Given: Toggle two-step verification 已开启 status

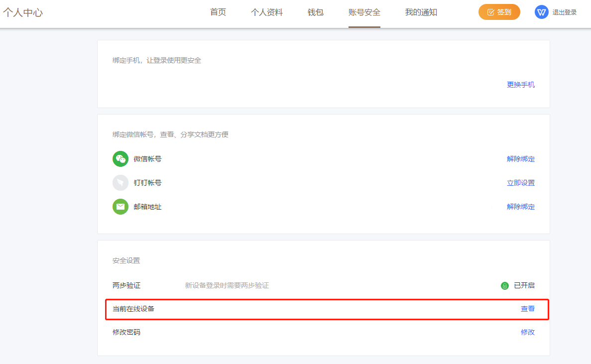Looking at the screenshot, I should click(x=524, y=285).
